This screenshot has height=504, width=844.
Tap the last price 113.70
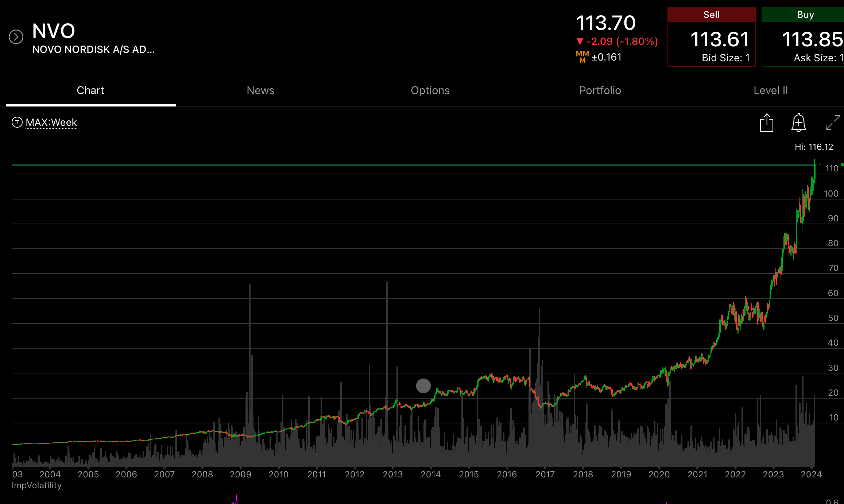pyautogui.click(x=606, y=23)
